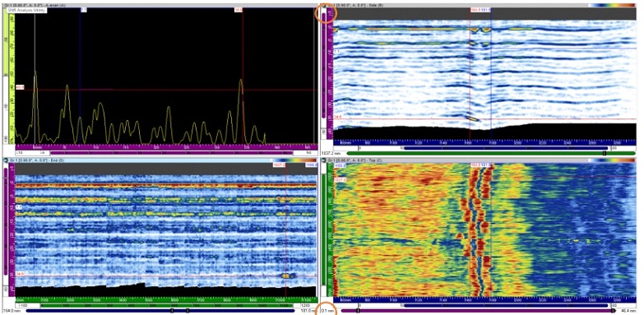Image resolution: width=644 pixels, height=315 pixels.
Task: Click the SNR Analysis Utility label
Action: pos(27,9)
